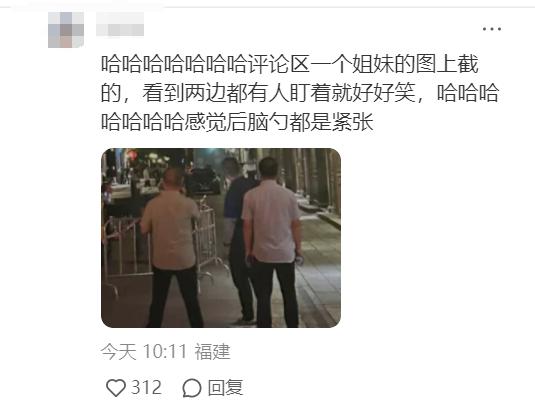Click the 今天 10:11 timestamp
This screenshot has width=535, height=402.
click(x=144, y=351)
